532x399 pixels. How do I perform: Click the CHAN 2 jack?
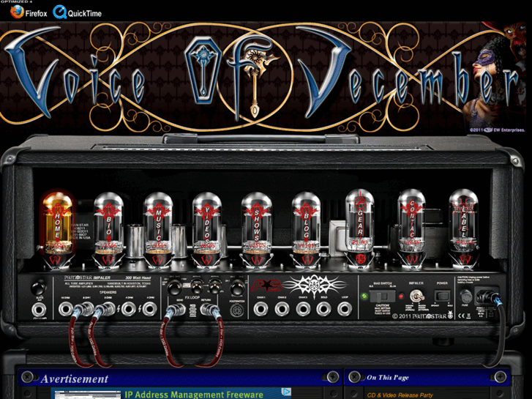pyautogui.click(x=282, y=309)
